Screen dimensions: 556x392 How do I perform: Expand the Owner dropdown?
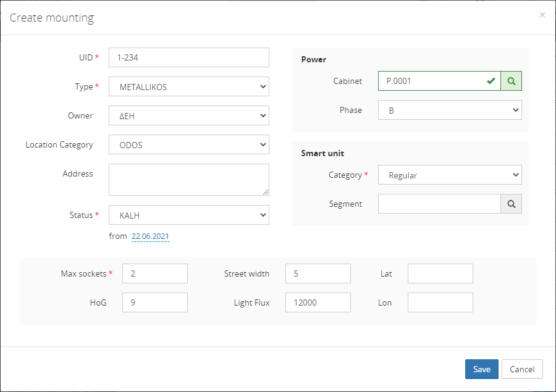[188, 116]
